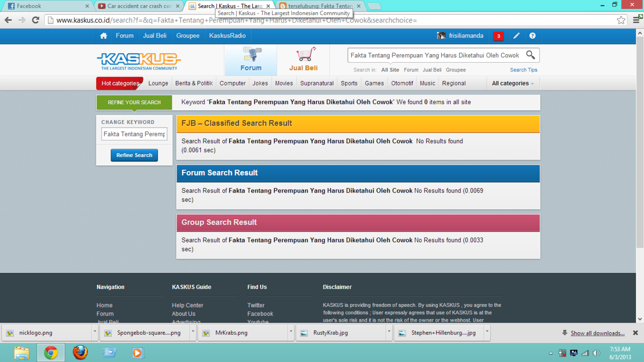Open KaskusRadio in the top menu

click(x=227, y=36)
